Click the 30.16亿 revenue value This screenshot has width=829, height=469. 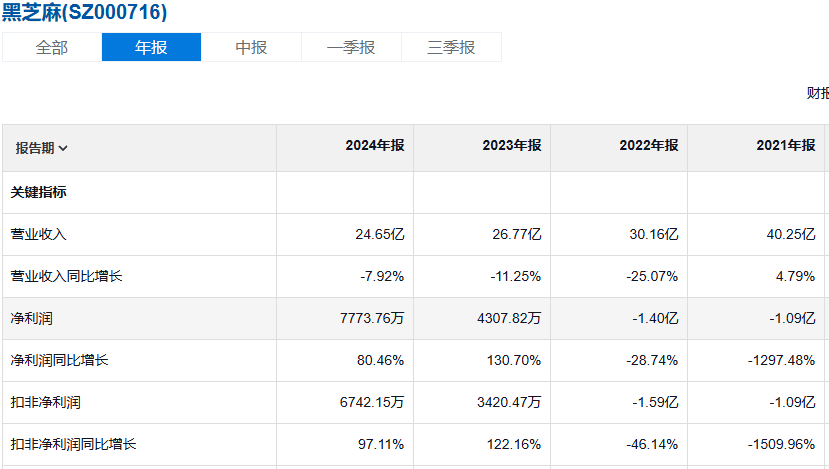(x=653, y=234)
